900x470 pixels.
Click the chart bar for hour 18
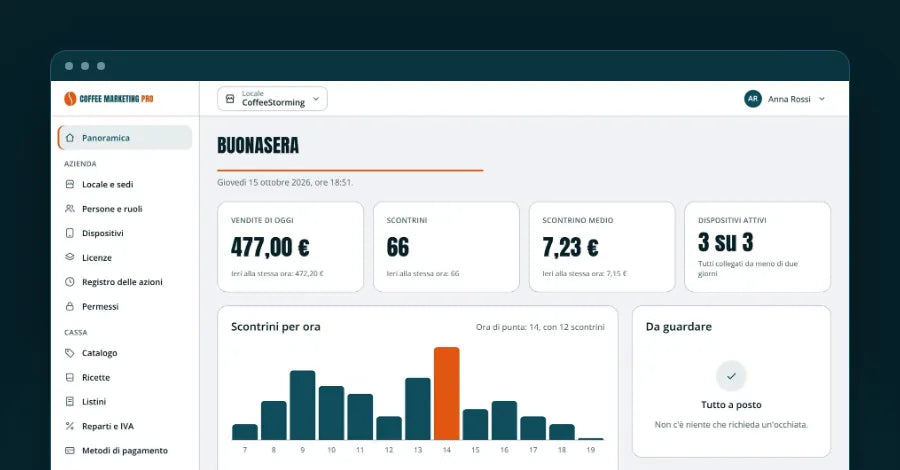562,432
